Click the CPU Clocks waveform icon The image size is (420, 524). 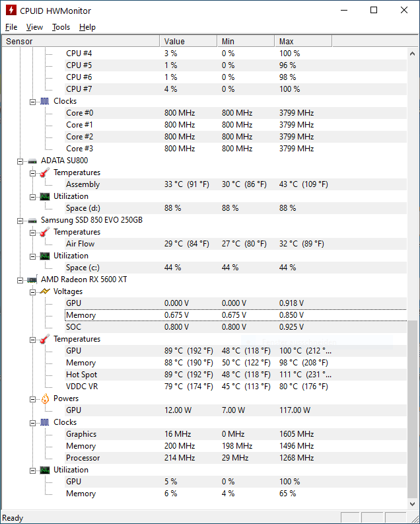(45, 101)
